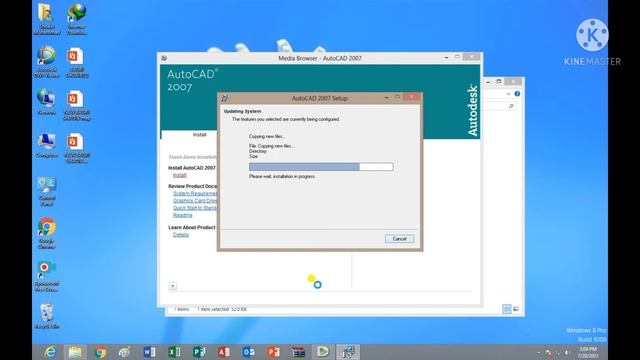This screenshot has height=360, width=640.
Task: Open Excel from the taskbar
Action: click(x=174, y=352)
